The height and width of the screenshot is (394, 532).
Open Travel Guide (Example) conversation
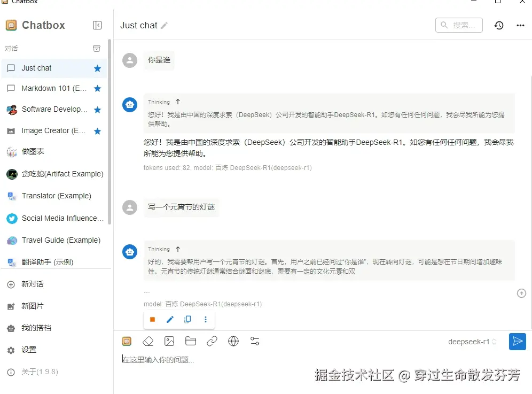(x=54, y=241)
